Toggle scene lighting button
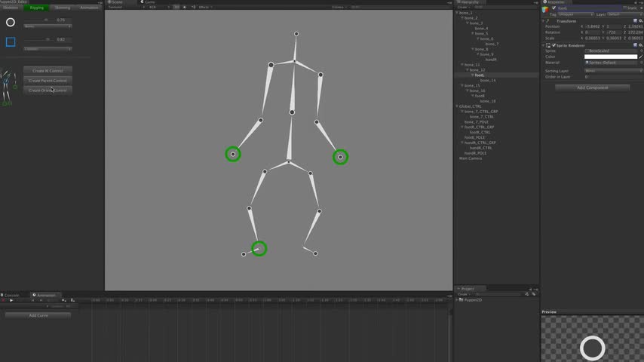 pos(185,8)
